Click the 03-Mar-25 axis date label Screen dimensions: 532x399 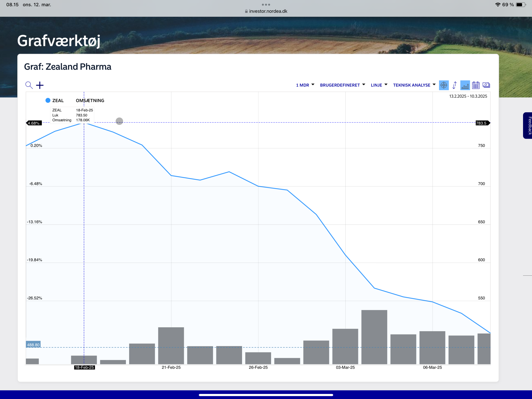[345, 367]
